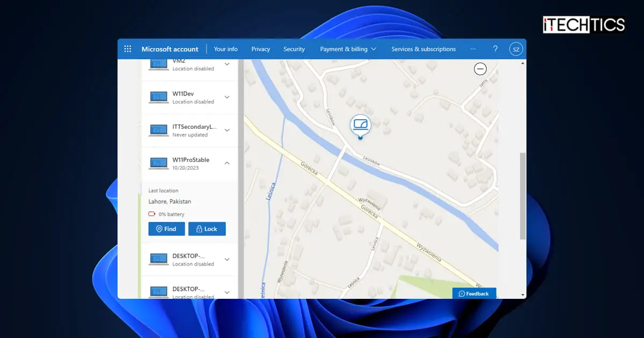Open the SZ account avatar

pyautogui.click(x=516, y=49)
